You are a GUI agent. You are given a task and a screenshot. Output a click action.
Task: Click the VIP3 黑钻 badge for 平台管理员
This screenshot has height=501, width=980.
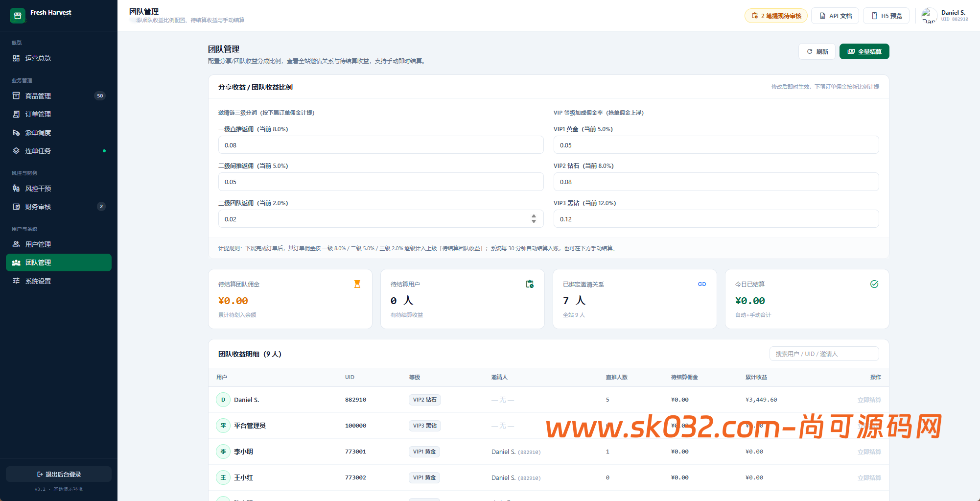coord(425,426)
